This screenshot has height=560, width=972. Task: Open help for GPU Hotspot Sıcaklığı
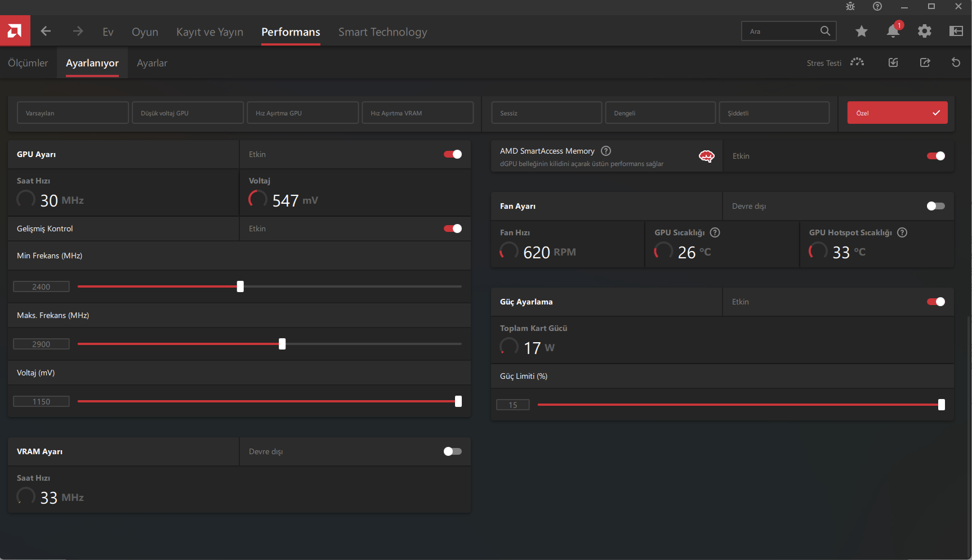[x=902, y=232]
